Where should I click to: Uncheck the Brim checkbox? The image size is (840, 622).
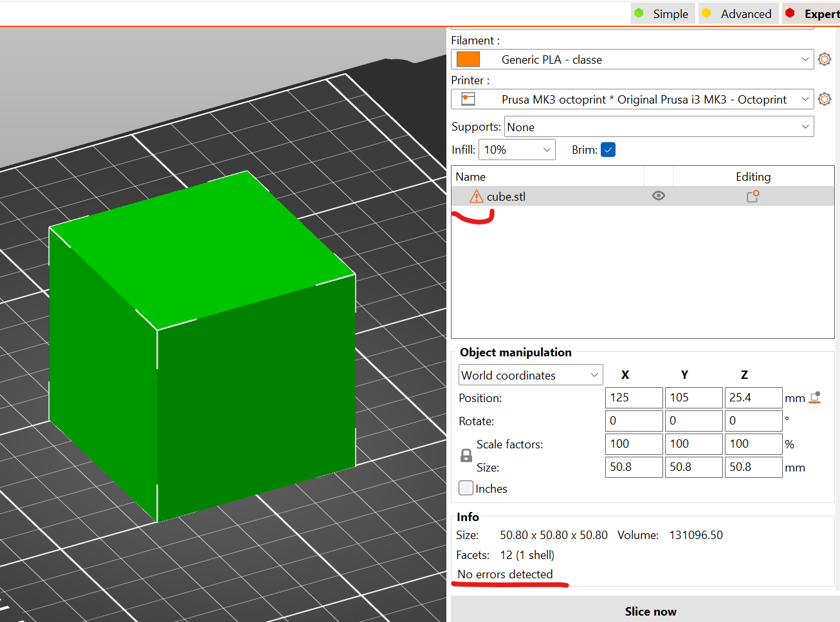(608, 149)
